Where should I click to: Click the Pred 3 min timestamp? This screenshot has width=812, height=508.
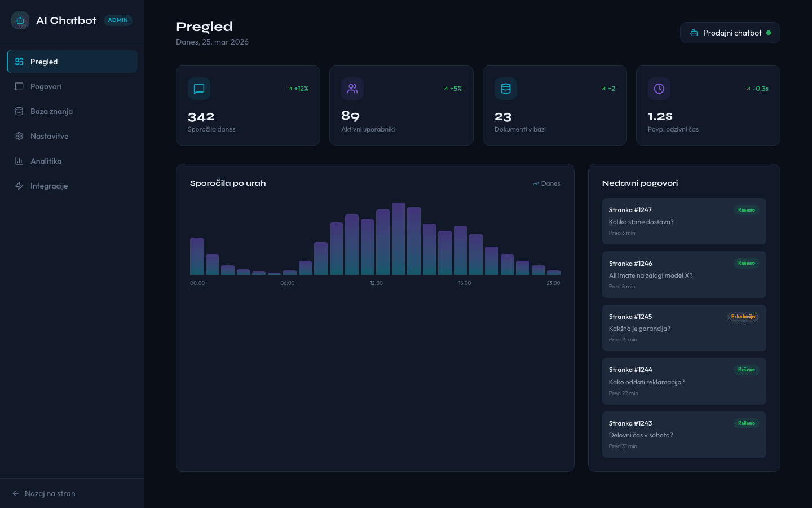pos(622,233)
